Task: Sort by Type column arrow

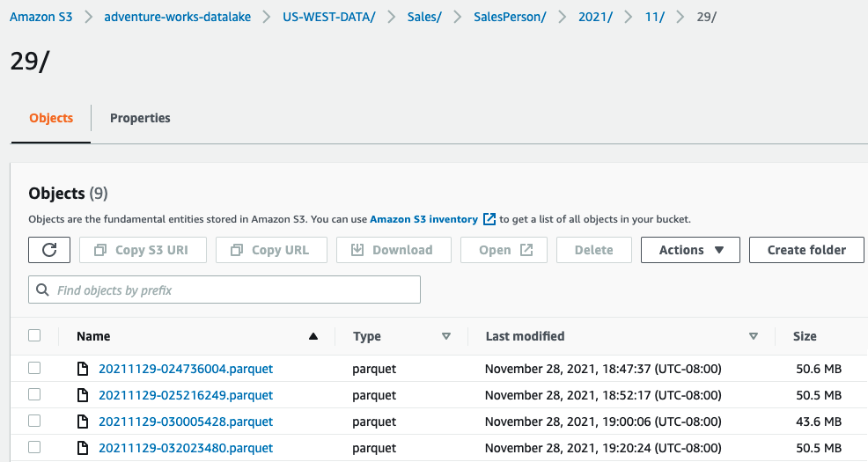Action: (x=445, y=336)
